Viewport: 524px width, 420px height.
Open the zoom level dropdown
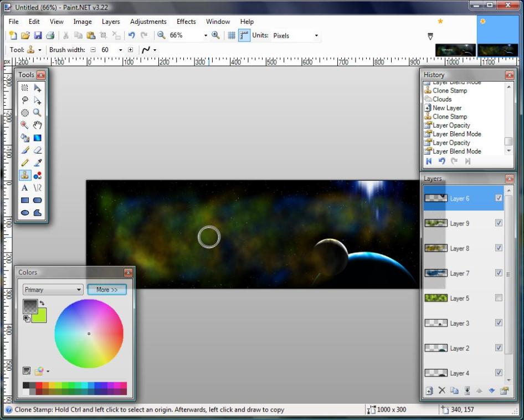[x=206, y=35]
